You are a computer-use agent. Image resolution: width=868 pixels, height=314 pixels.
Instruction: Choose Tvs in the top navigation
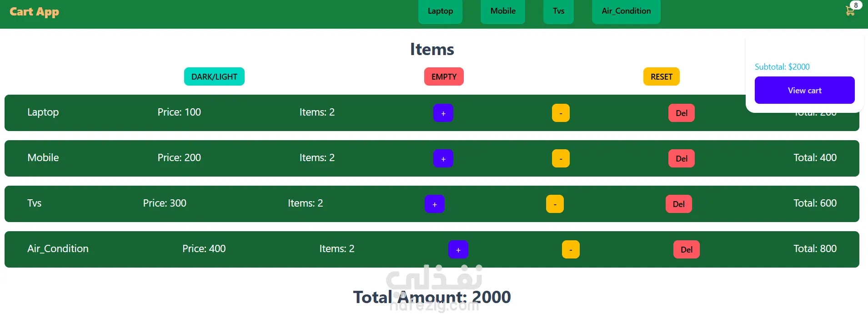(558, 11)
